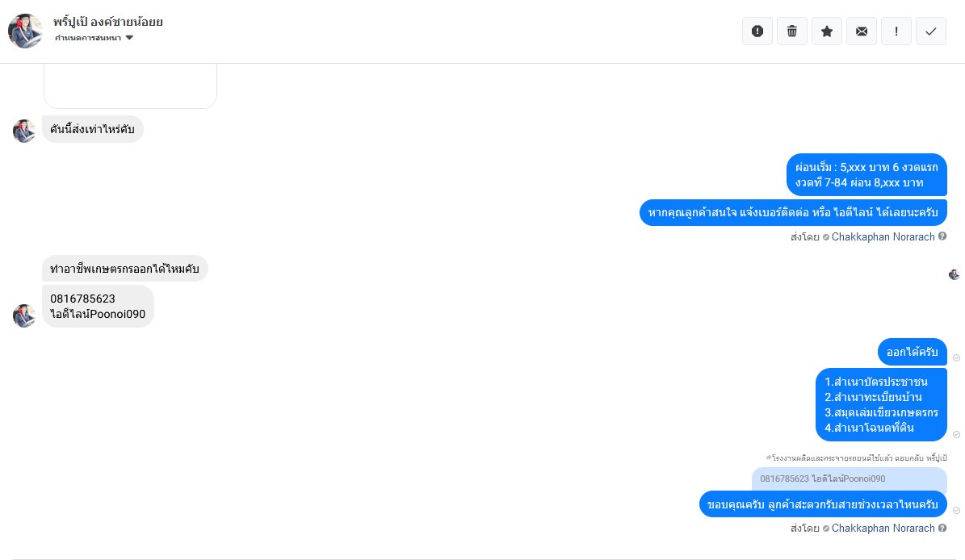Select customer avatar next to first incoming message
The width and height of the screenshot is (965, 560).
(x=24, y=131)
